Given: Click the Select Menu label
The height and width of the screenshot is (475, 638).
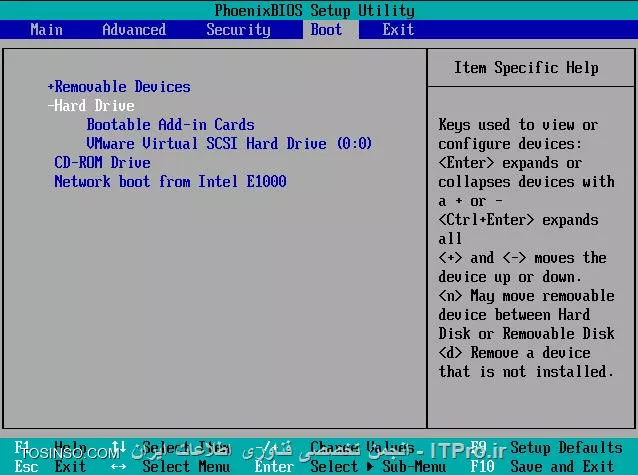Looking at the screenshot, I should [x=186, y=466].
